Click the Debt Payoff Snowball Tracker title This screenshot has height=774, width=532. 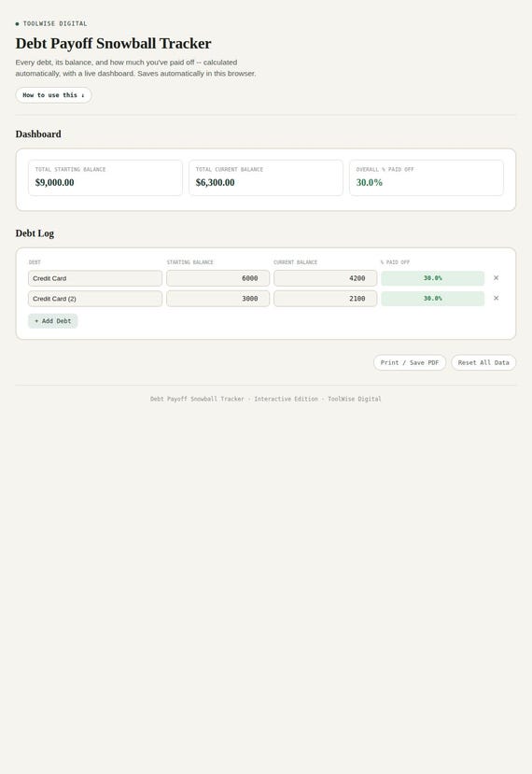tap(113, 44)
